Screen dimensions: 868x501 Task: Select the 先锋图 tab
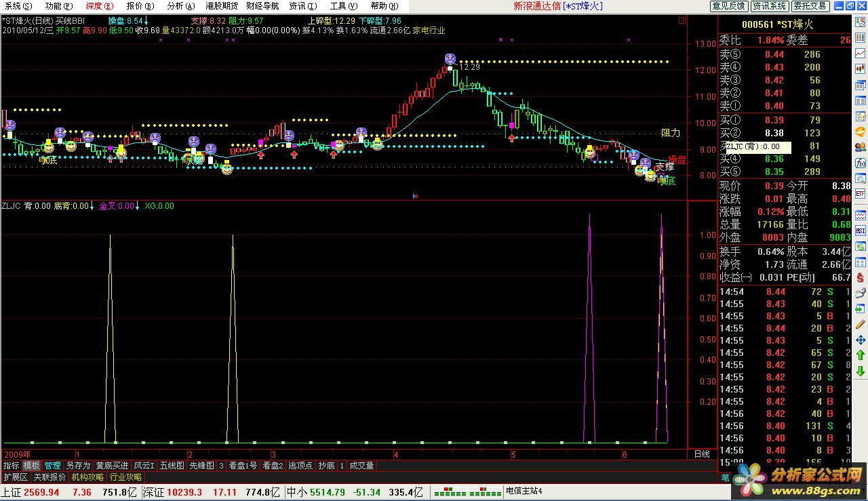[201, 466]
